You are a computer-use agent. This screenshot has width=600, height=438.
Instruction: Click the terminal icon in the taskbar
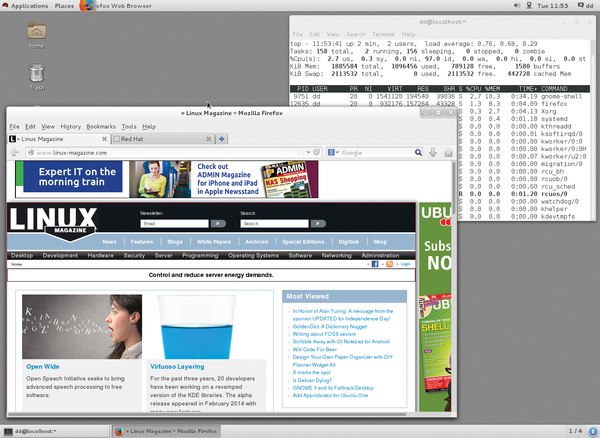pyautogui.click(x=8, y=431)
